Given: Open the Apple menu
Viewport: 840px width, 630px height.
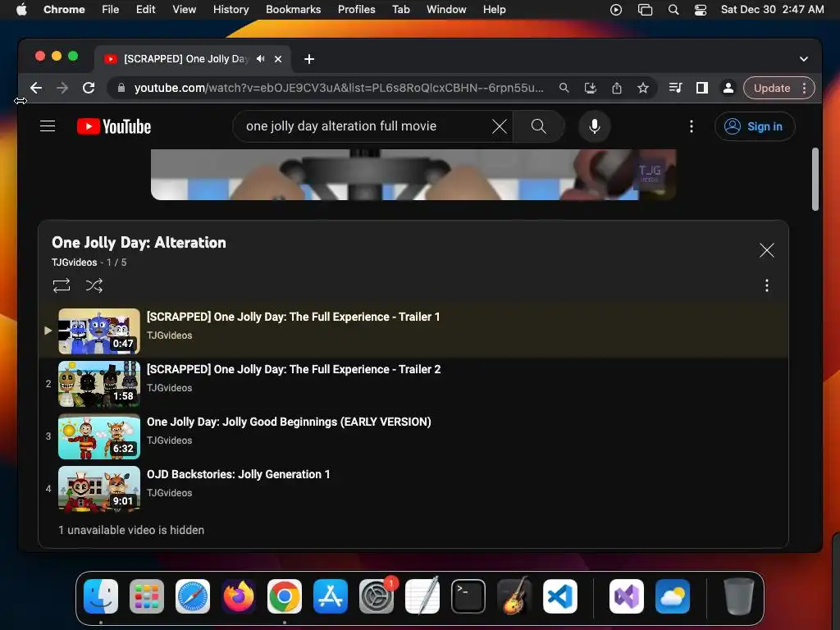Looking at the screenshot, I should pyautogui.click(x=21, y=9).
